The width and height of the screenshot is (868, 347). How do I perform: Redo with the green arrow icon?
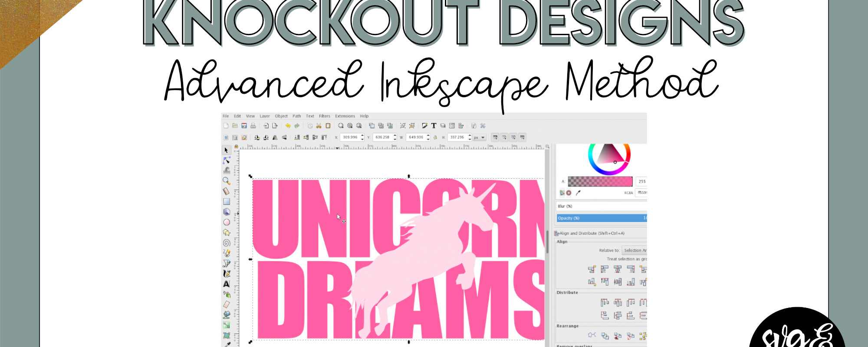point(297,126)
